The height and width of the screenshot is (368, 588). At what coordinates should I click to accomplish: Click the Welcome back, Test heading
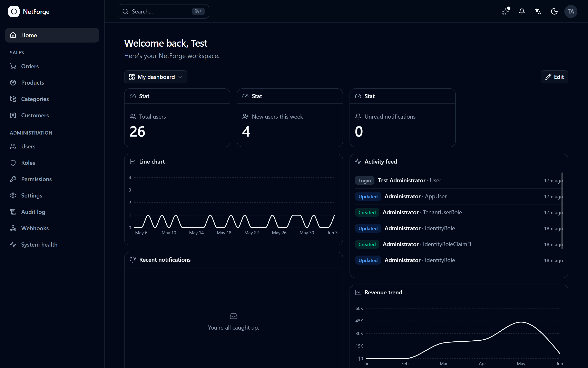click(166, 43)
